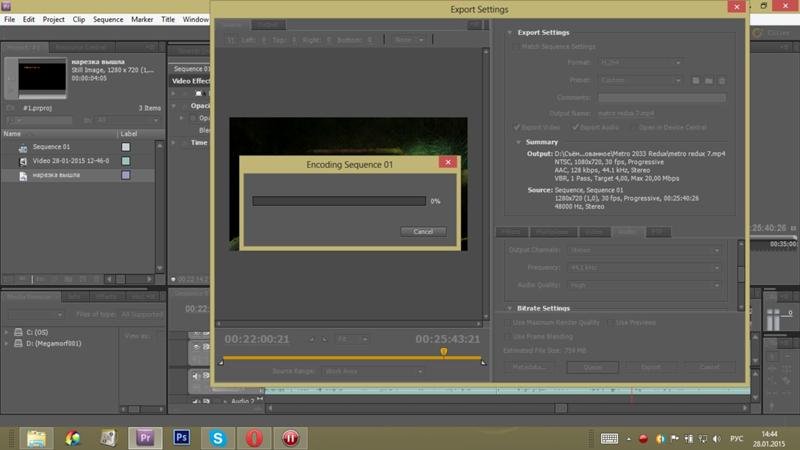Toggle Use Previews checkbox
This screenshot has width=800, height=450.
(611, 322)
